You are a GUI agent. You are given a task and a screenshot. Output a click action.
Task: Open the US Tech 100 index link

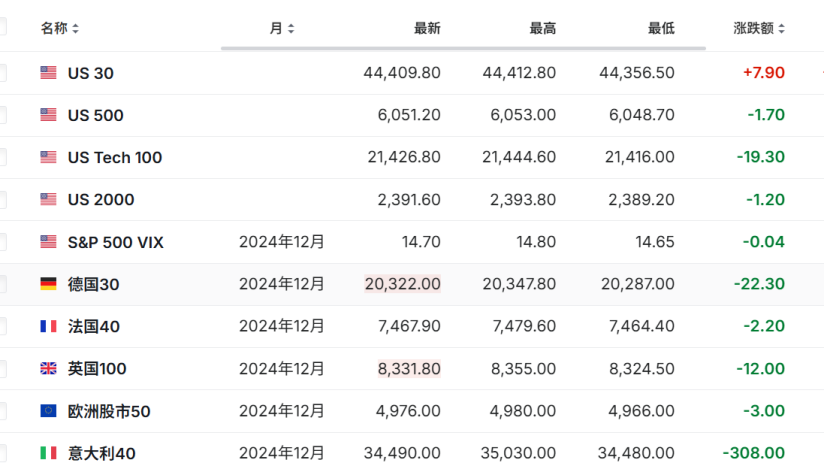114,157
